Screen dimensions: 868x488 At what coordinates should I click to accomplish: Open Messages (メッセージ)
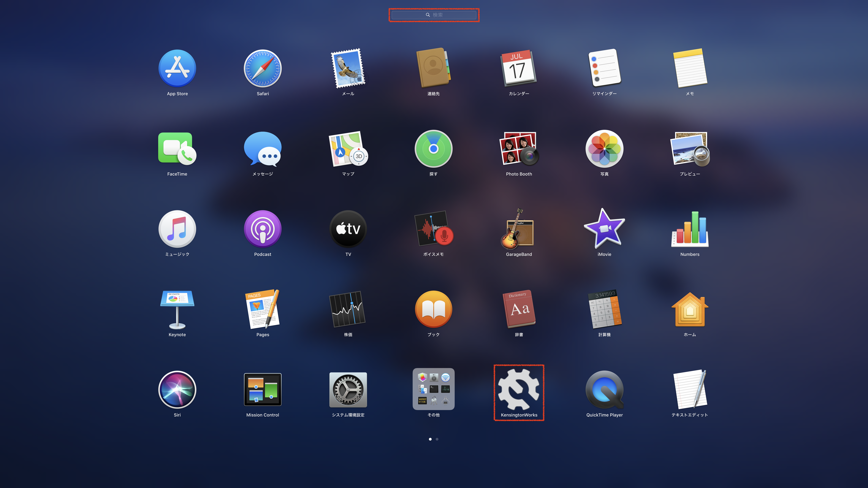(x=263, y=149)
